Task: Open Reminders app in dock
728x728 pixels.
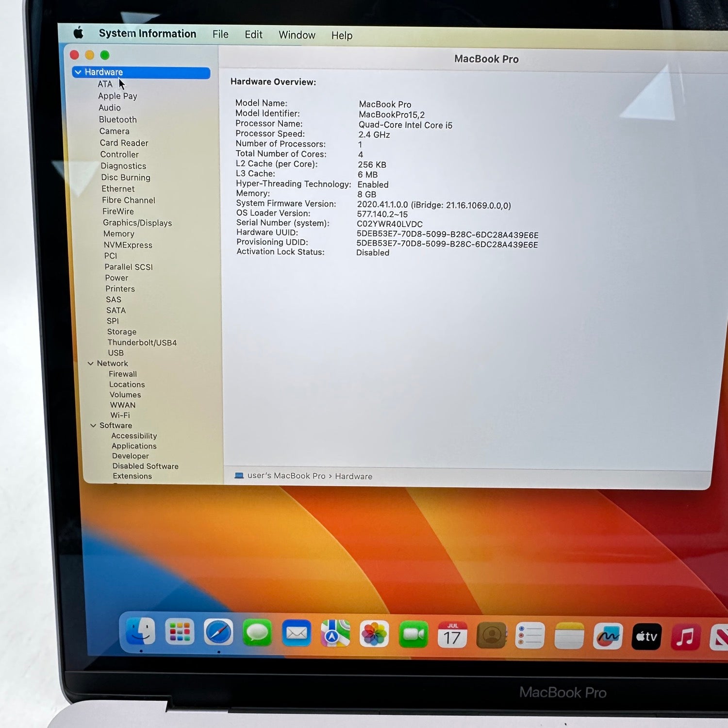Action: [530, 636]
